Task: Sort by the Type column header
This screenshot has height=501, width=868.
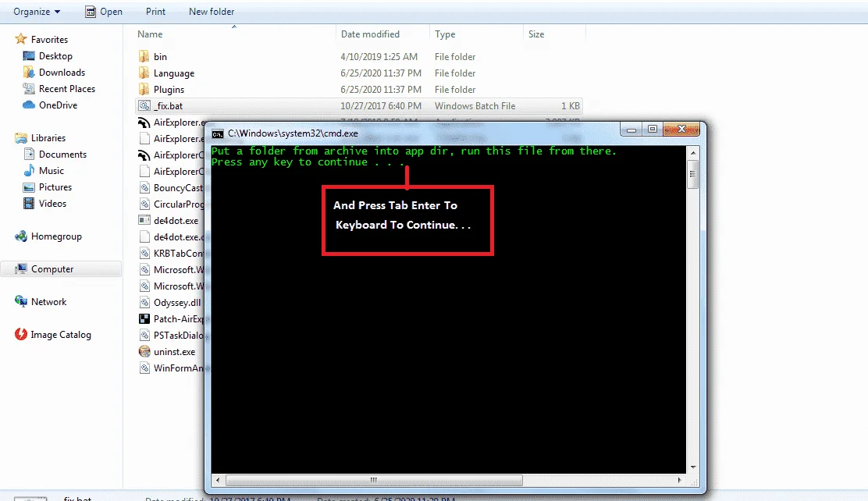Action: 445,34
